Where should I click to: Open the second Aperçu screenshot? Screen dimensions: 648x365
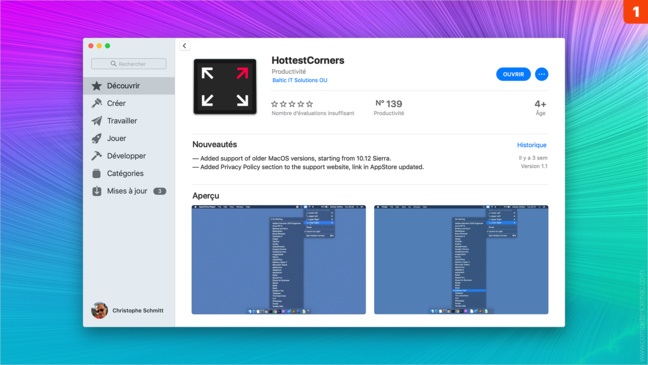click(x=461, y=260)
